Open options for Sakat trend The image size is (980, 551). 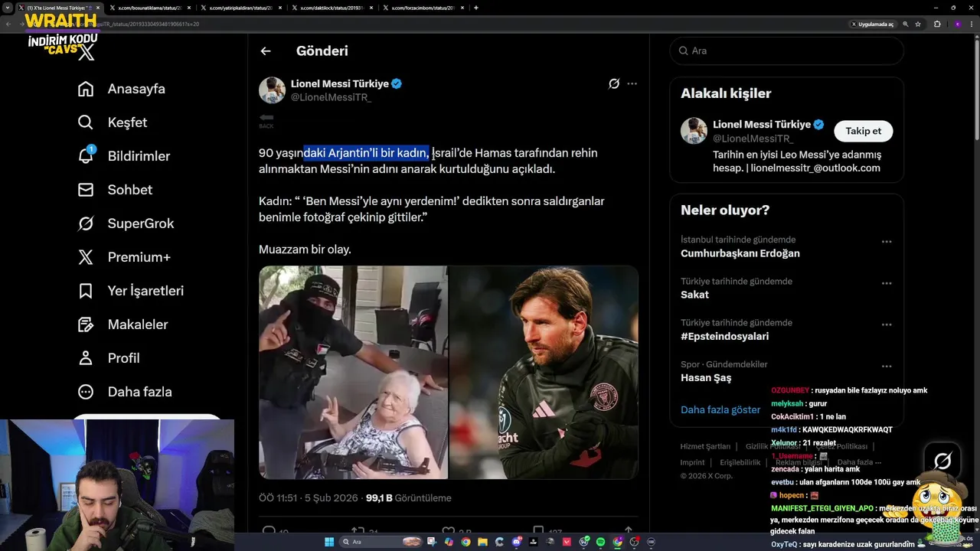click(887, 283)
